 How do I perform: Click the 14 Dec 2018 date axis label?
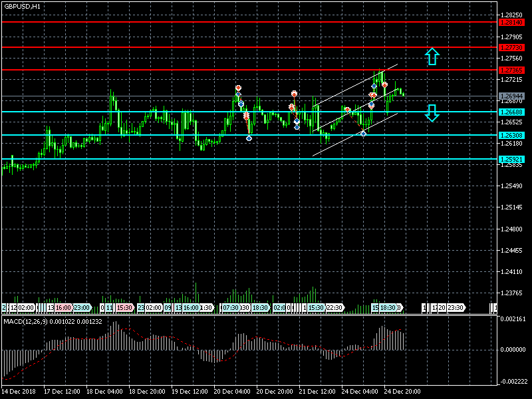point(19,391)
